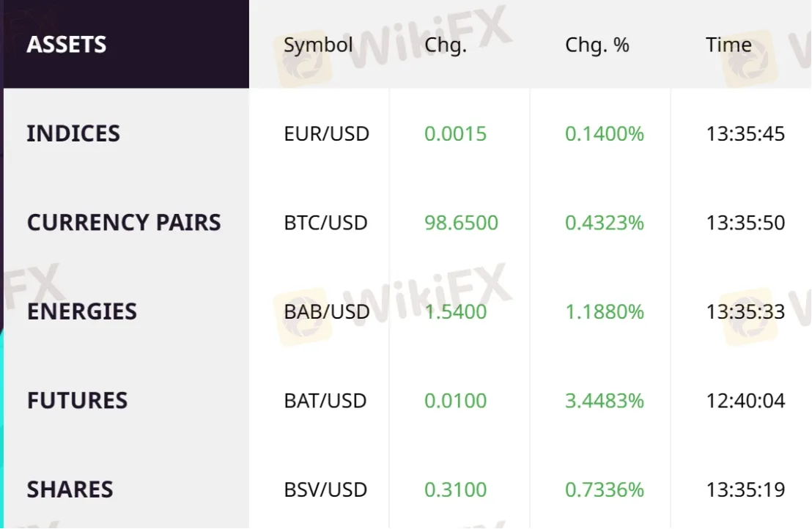This screenshot has height=529, width=812.
Task: Switch to CURRENCY PAIRS category
Action: (124, 223)
